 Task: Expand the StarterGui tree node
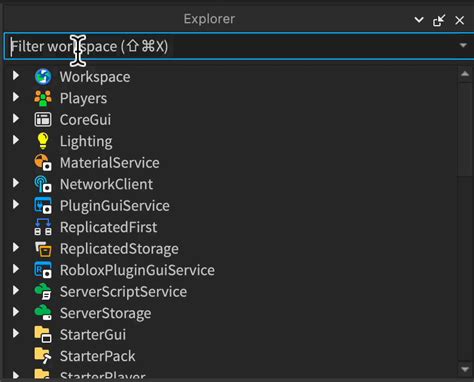coord(16,333)
